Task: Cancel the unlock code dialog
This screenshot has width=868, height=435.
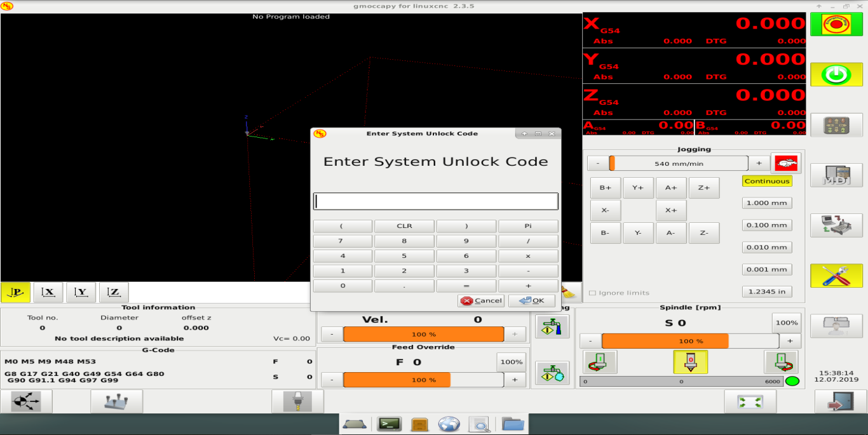Action: (x=481, y=301)
